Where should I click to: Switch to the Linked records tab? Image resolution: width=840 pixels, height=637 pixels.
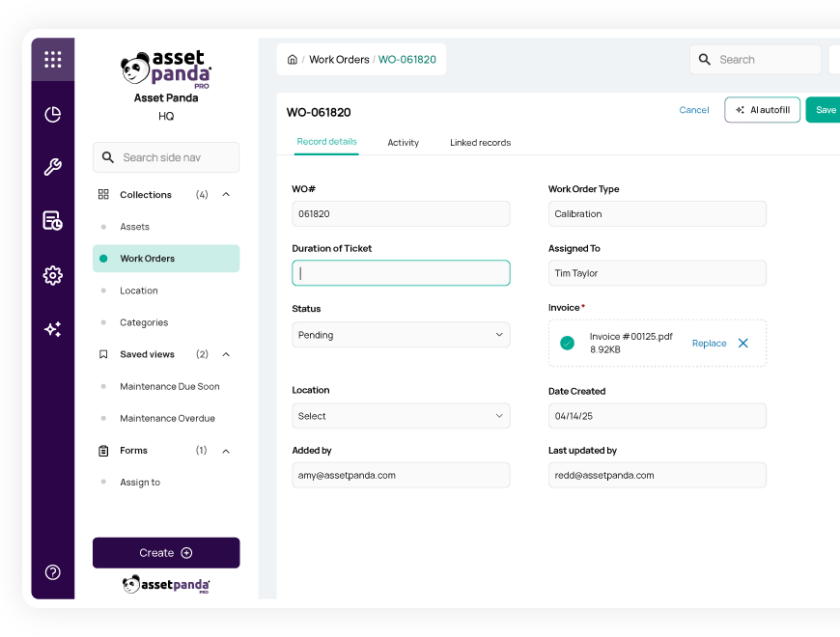click(x=480, y=143)
